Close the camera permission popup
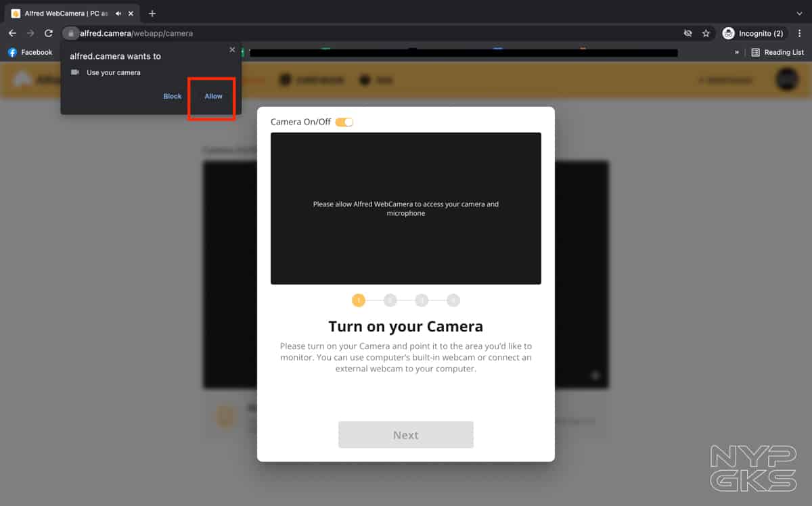This screenshot has height=506, width=812. pos(232,49)
